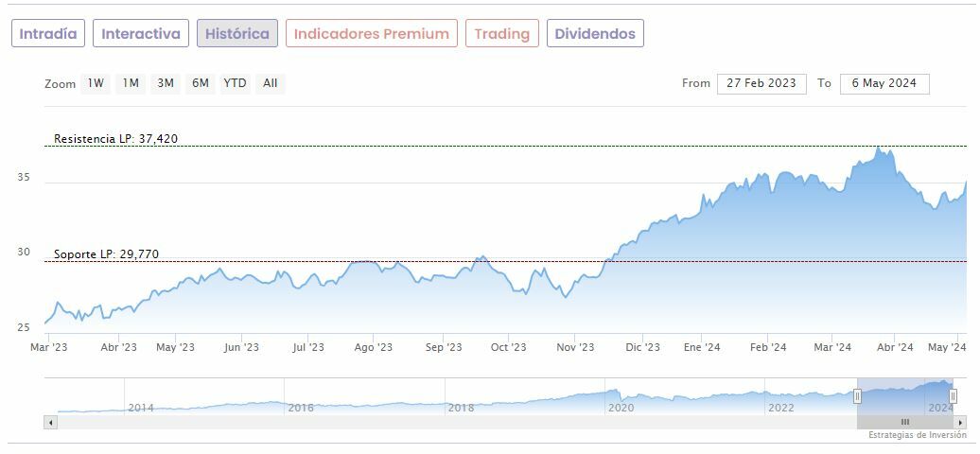
Task: Open the Dividendos tab
Action: point(595,34)
